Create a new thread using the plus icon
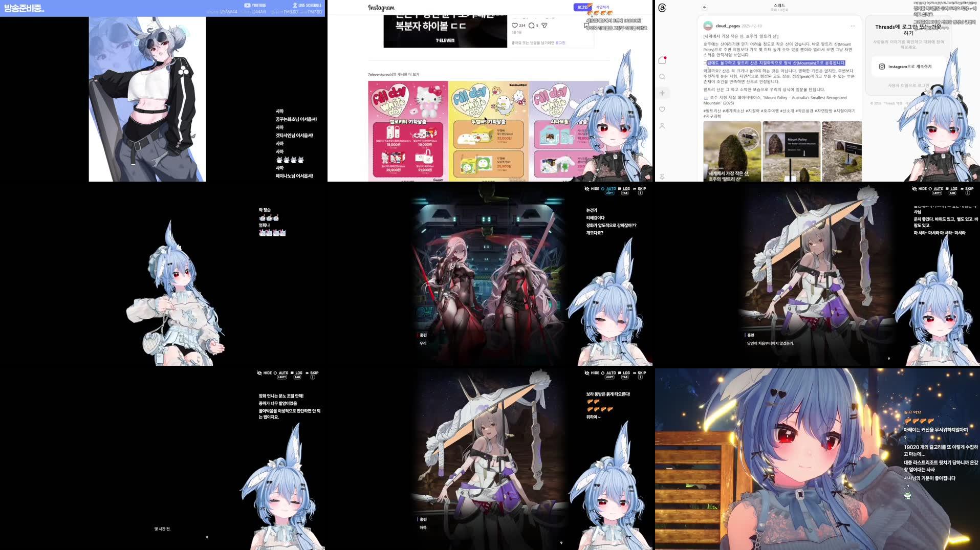 pos(662,93)
